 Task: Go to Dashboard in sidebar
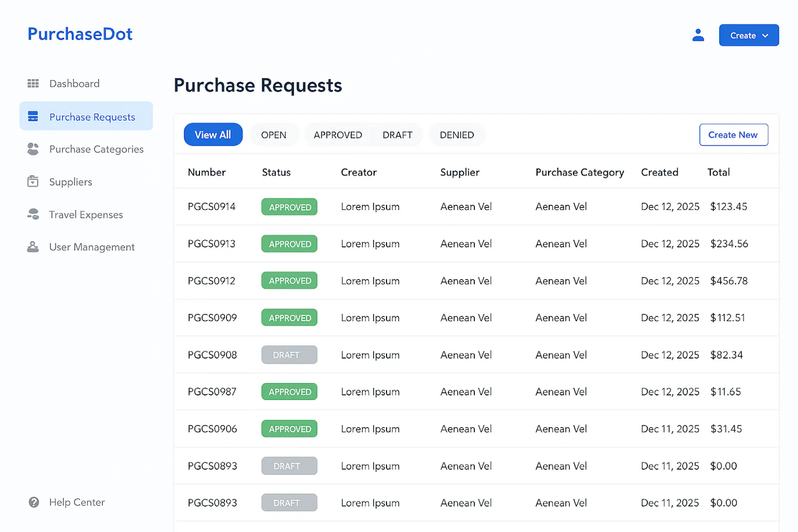click(x=74, y=83)
